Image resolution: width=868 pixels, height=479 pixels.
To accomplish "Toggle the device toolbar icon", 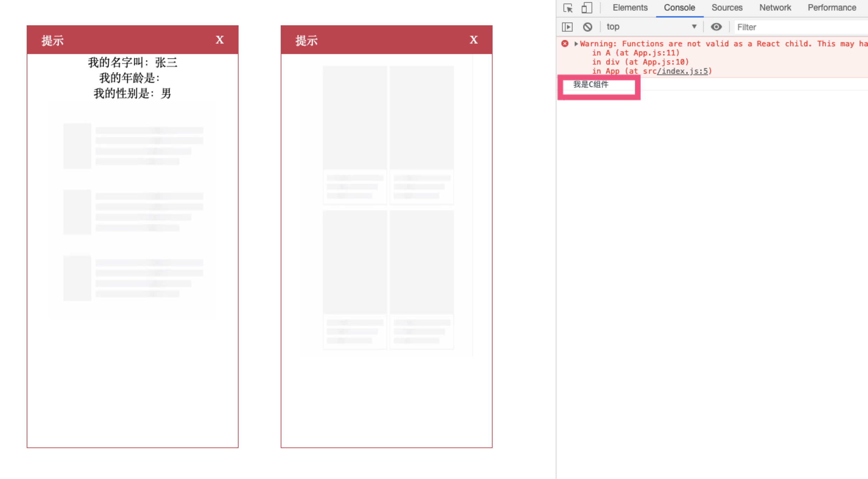I will click(x=587, y=8).
